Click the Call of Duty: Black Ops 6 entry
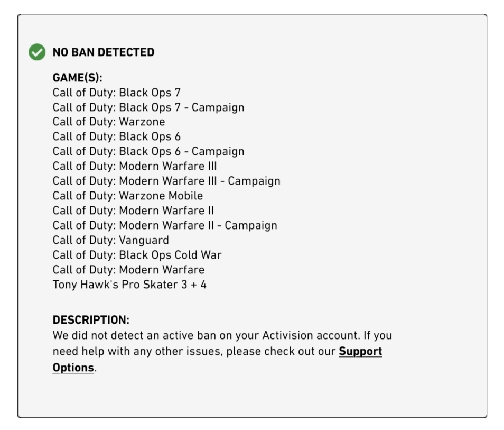 [116, 136]
